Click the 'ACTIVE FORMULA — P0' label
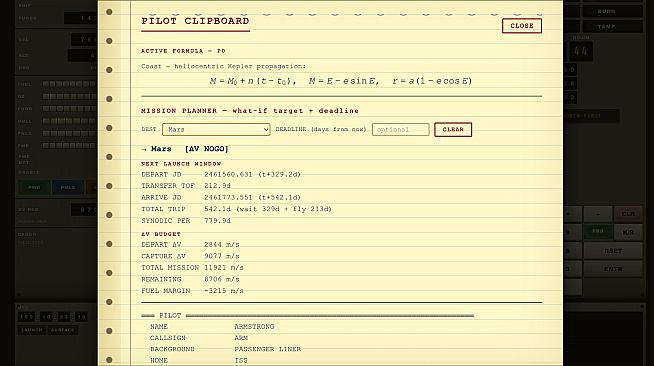Image resolution: width=654 pixels, height=366 pixels. [x=183, y=51]
